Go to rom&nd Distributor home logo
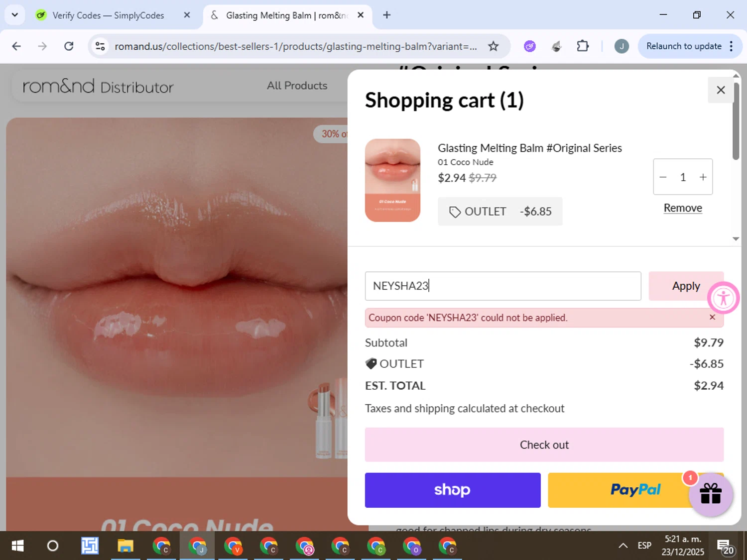The height and width of the screenshot is (560, 747). pyautogui.click(x=98, y=87)
